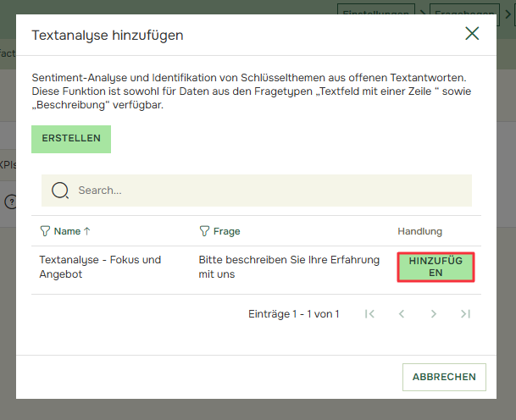The width and height of the screenshot is (516, 420).
Task: Close the Textanalyse hinzufügen dialog
Action: pyautogui.click(x=472, y=34)
